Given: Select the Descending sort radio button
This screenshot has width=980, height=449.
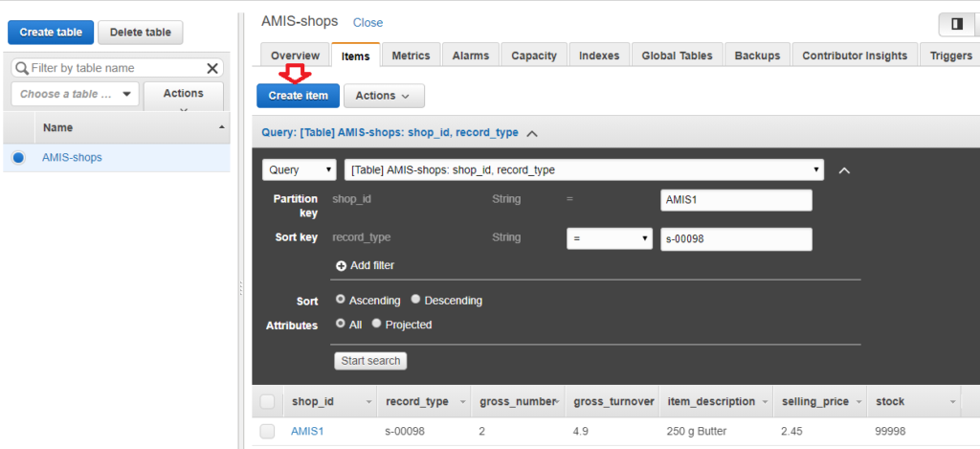Looking at the screenshot, I should click(415, 300).
